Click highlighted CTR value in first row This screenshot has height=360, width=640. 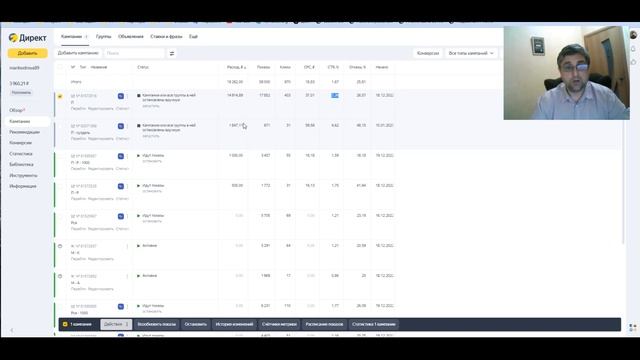click(335, 96)
